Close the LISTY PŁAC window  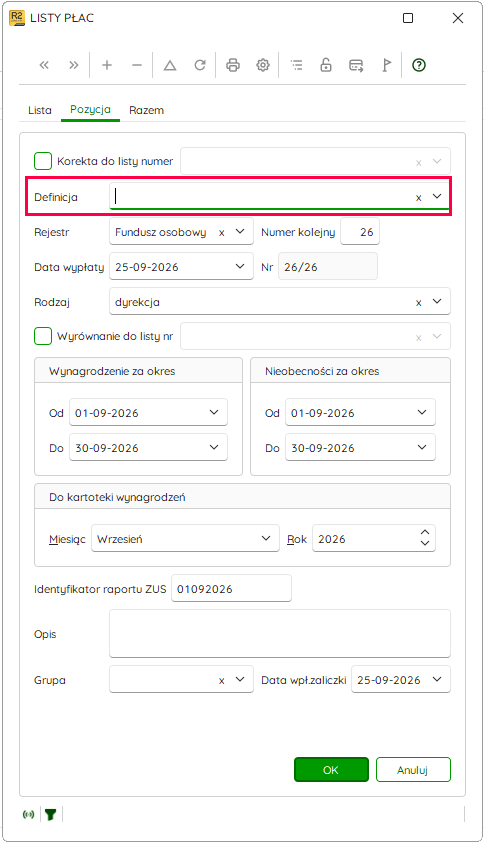(x=458, y=18)
